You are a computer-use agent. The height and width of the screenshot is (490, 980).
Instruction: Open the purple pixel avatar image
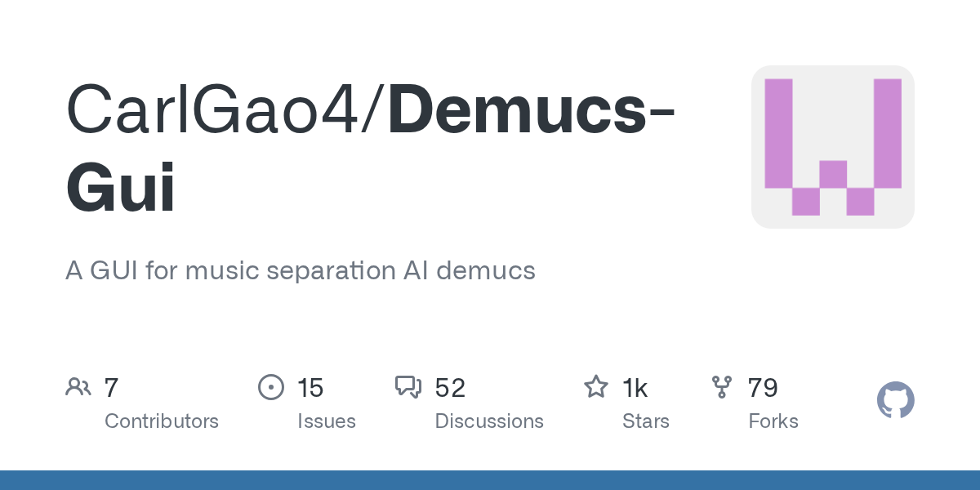[x=832, y=147]
